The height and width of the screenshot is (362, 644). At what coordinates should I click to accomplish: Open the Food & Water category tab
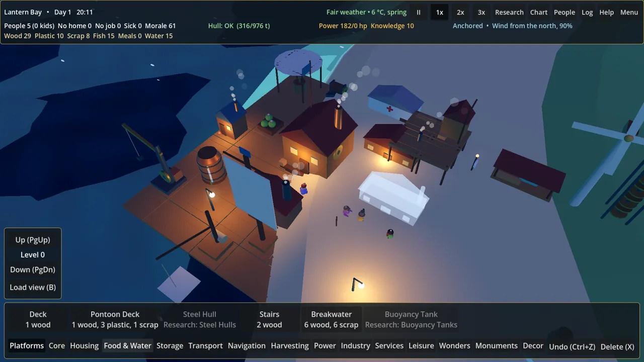click(128, 345)
